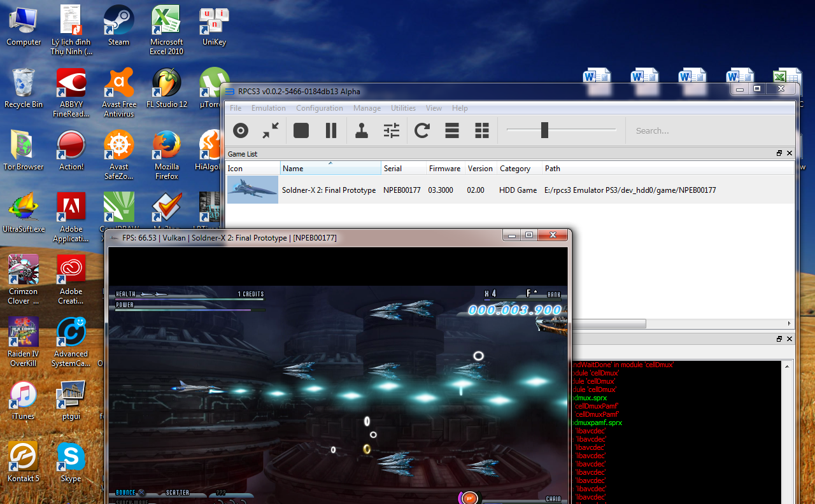Viewport: 815px width, 504px height.
Task: Click the fullscreen arrows toolbar icon
Action: (271, 131)
